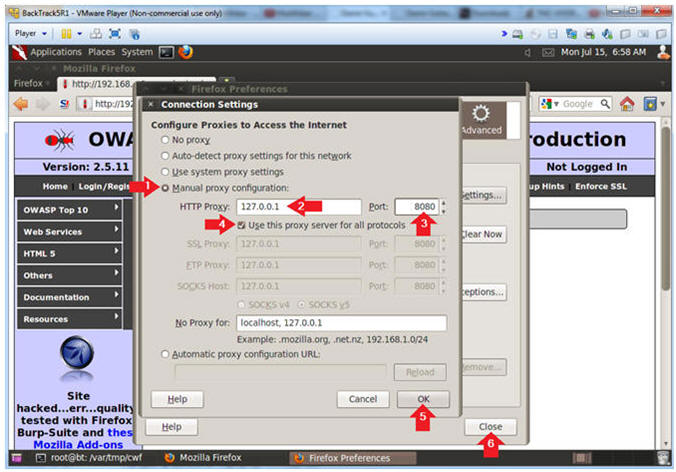Click the VMware printer device icon
This screenshot has height=472, width=676.
(589, 34)
